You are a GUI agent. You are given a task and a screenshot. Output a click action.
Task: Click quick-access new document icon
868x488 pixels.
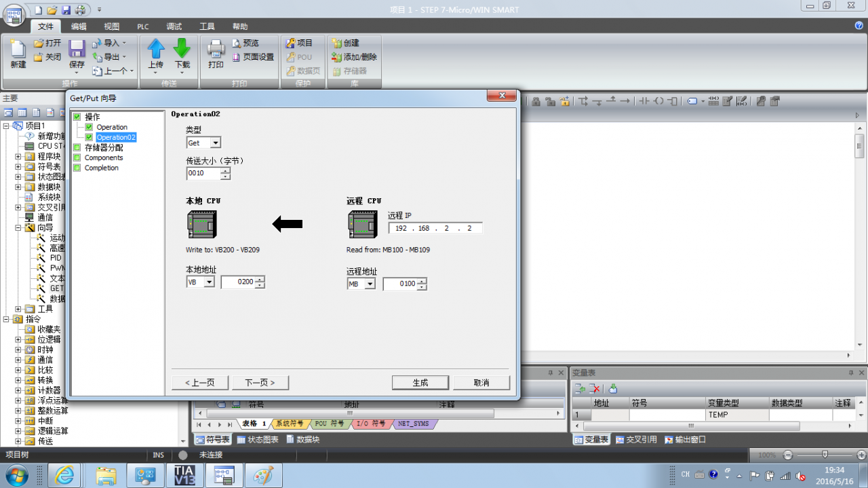coord(38,10)
